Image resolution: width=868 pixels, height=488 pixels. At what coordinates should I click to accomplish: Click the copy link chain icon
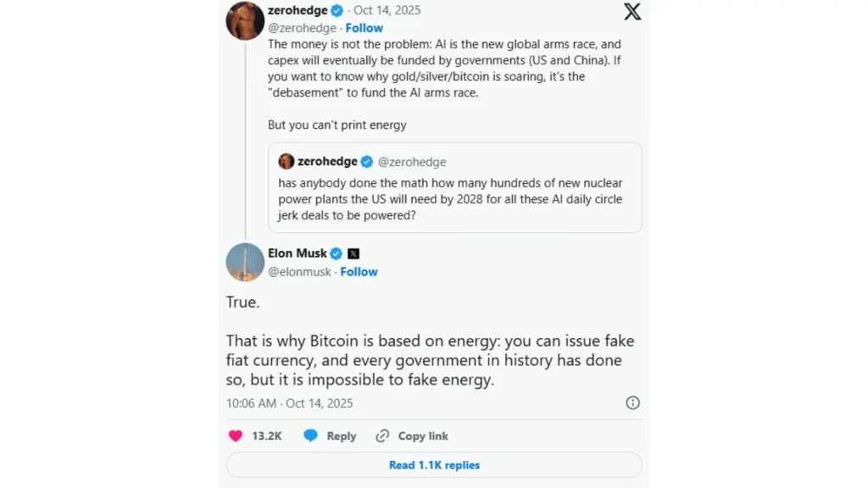coord(382,435)
